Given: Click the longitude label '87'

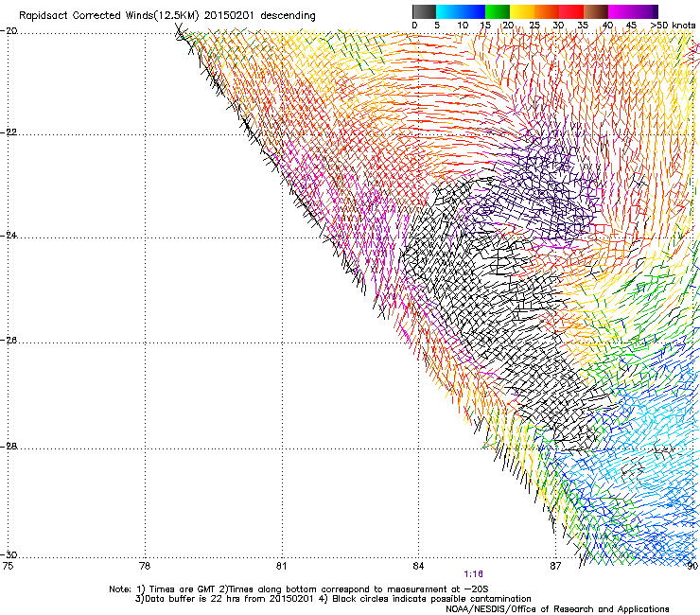Looking at the screenshot, I should (555, 567).
